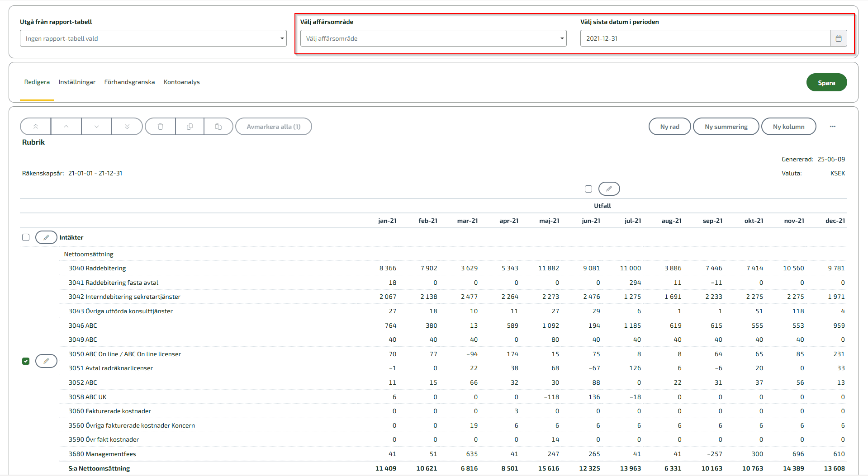The height and width of the screenshot is (476, 868).
Task: Click the Ny summering button
Action: pyautogui.click(x=726, y=127)
